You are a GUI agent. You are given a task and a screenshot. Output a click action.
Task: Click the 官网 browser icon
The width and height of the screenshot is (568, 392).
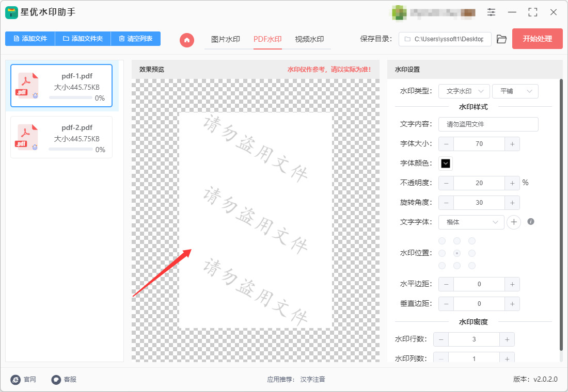click(15, 379)
